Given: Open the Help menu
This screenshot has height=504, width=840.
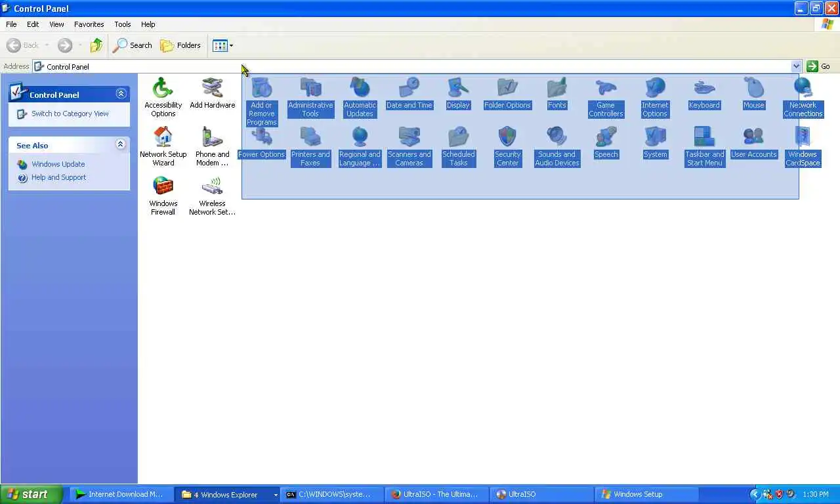Looking at the screenshot, I should click(x=148, y=24).
